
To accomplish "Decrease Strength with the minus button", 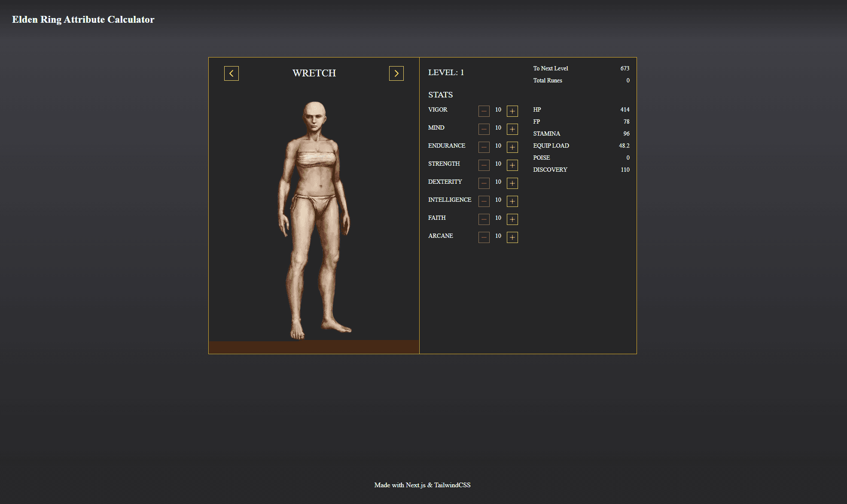I will coord(484,165).
